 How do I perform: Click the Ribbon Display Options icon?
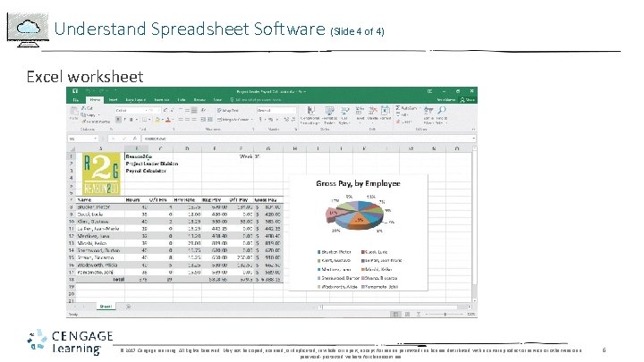(429, 91)
